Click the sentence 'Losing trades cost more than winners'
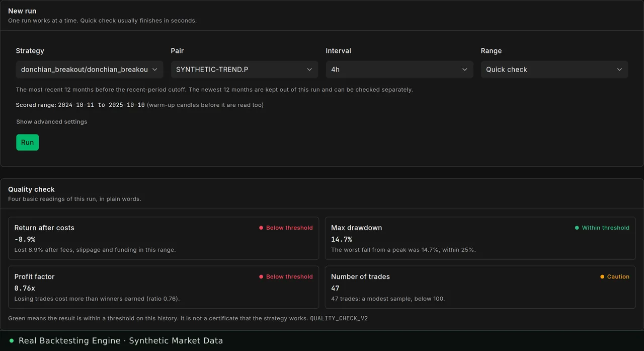 tap(97, 299)
